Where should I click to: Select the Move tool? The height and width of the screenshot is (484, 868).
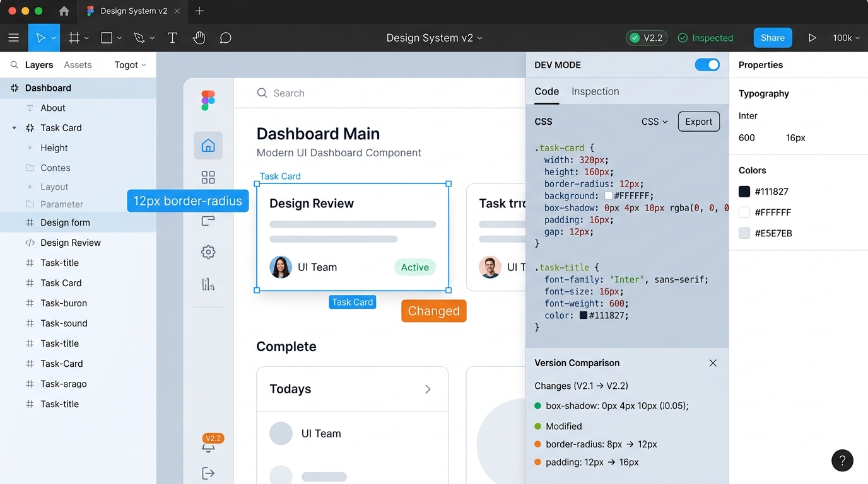pos(42,38)
